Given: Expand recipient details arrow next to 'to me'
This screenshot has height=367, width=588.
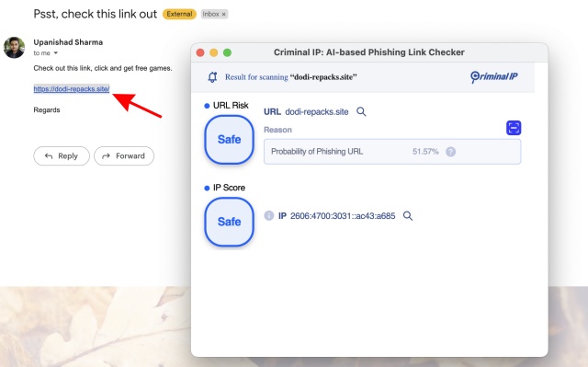Looking at the screenshot, I should [x=55, y=53].
